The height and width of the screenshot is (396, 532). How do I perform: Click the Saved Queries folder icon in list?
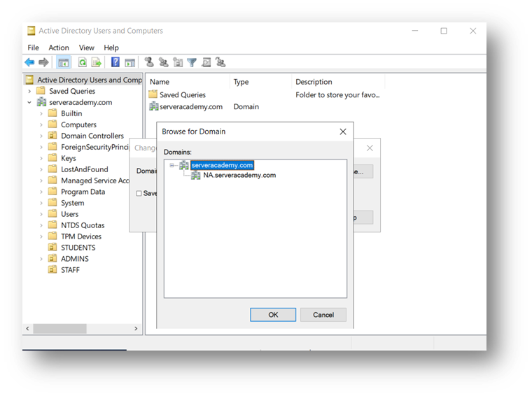tap(153, 94)
